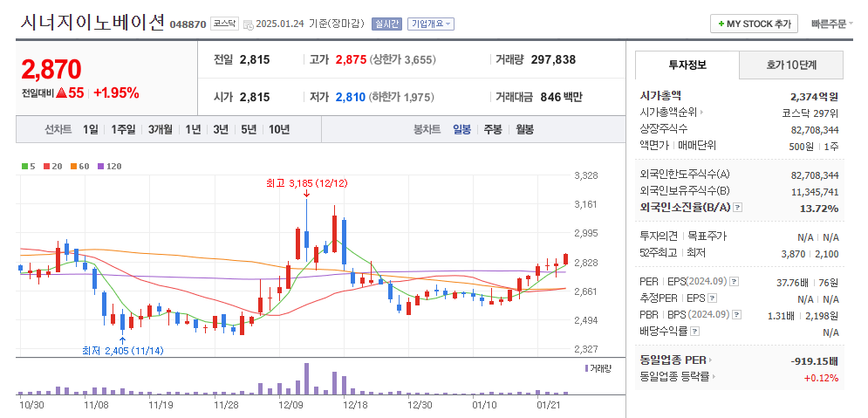Screen dimensions: 868x418
Task: Click the 코스닥 market badge
Action: pos(224,24)
